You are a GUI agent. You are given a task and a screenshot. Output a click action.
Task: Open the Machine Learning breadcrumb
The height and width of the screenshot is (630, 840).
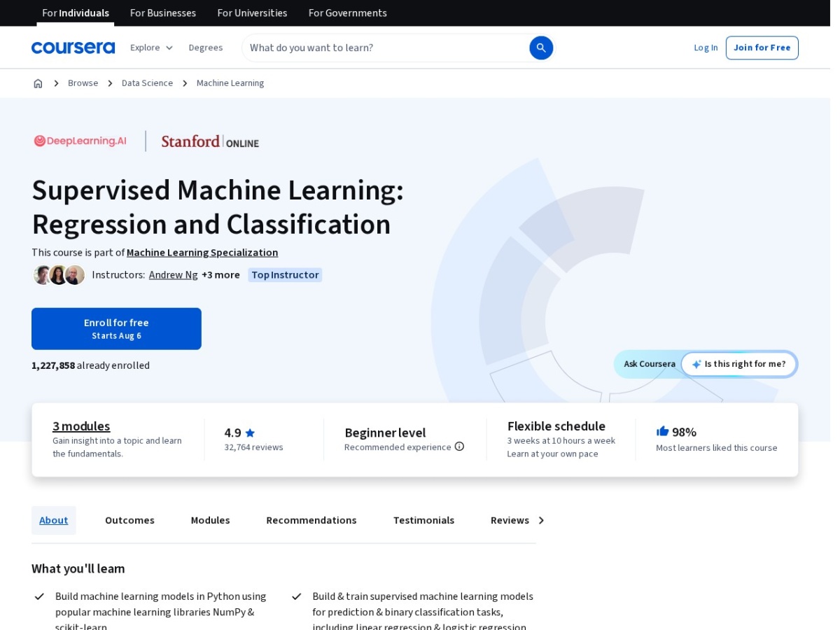pos(230,83)
